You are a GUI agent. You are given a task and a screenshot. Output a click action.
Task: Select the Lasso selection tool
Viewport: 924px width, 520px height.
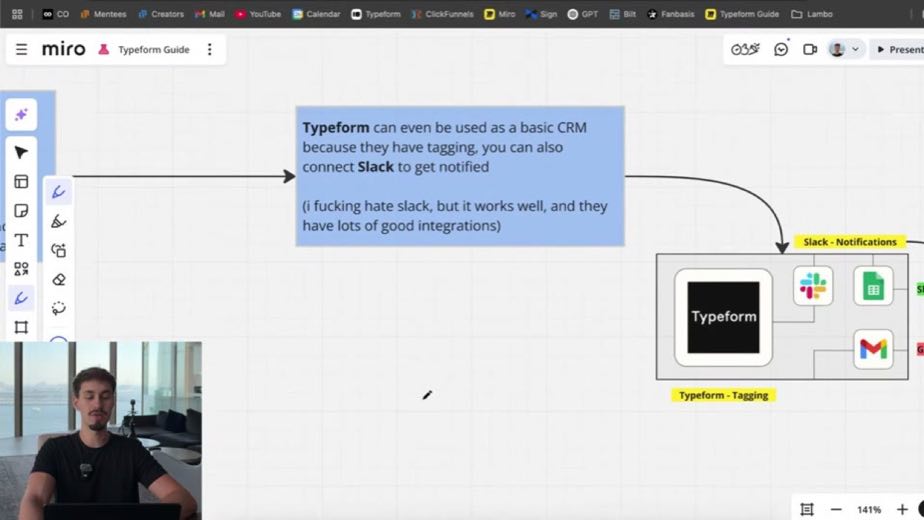[58, 308]
